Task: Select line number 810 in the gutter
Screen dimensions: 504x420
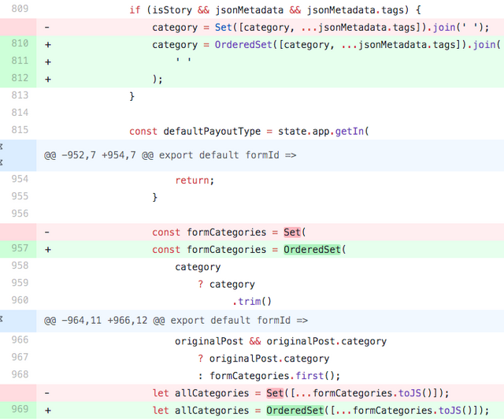Action: point(20,43)
